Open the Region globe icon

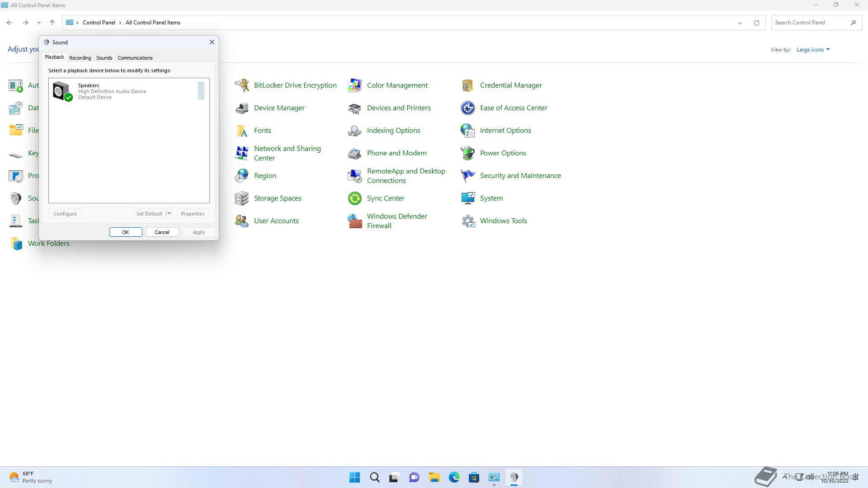(x=242, y=175)
